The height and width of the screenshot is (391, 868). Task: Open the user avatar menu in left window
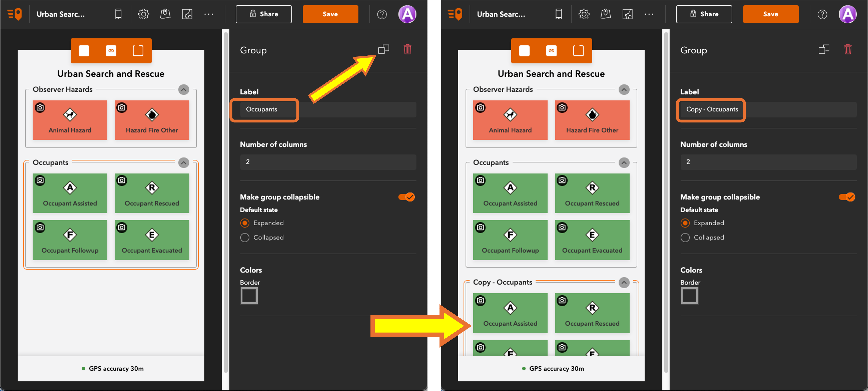(407, 14)
